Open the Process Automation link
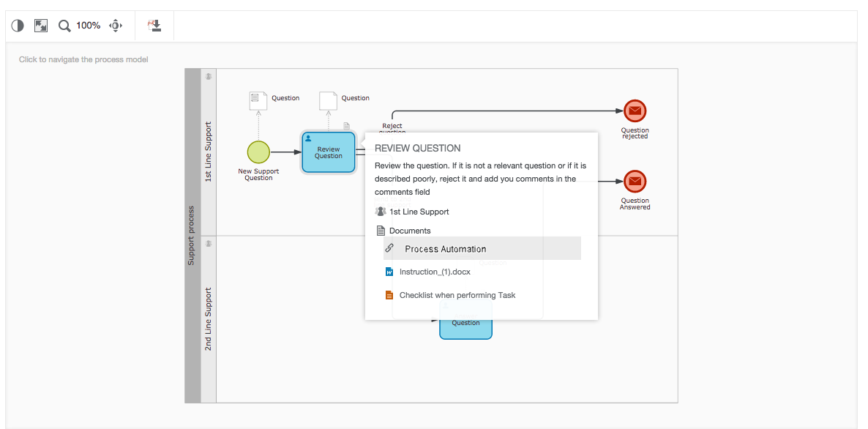 [x=445, y=249]
